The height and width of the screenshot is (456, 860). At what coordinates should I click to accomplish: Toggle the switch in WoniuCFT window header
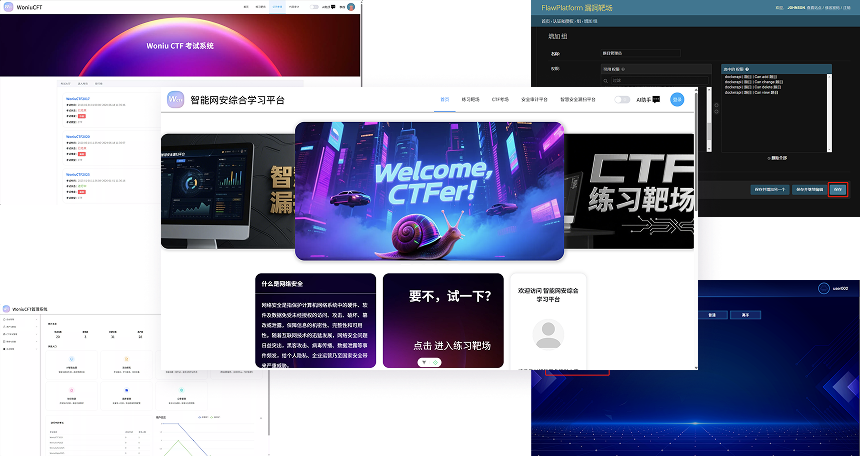coord(314,7)
